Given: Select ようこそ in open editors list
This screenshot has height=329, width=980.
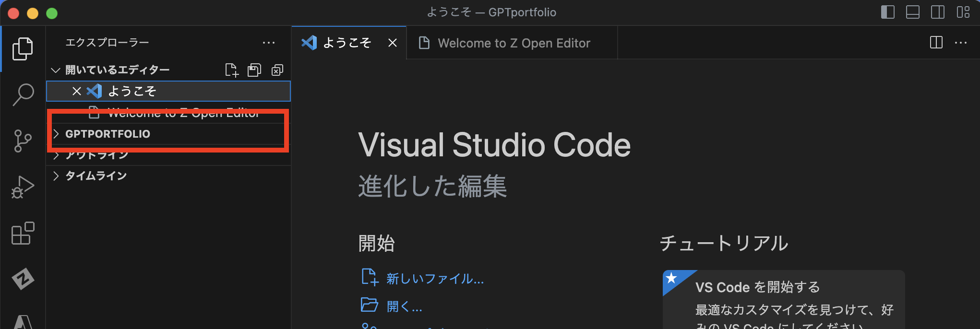Looking at the screenshot, I should (168, 91).
